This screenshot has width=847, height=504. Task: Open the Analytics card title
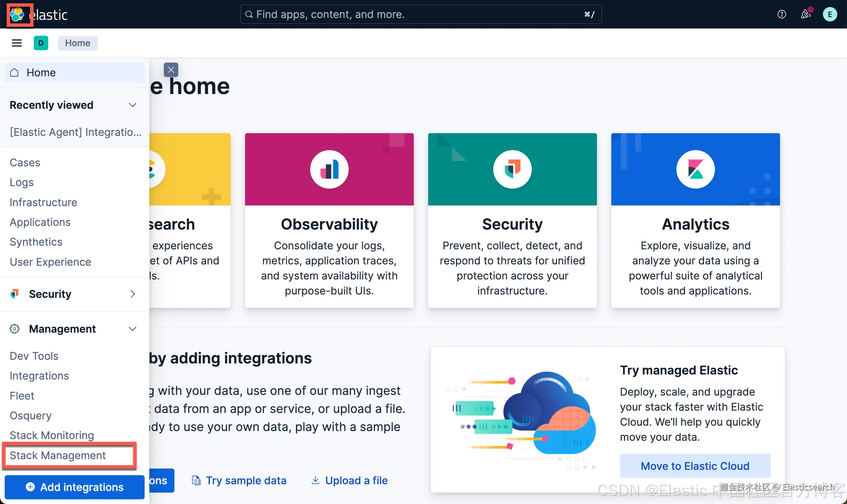[695, 224]
